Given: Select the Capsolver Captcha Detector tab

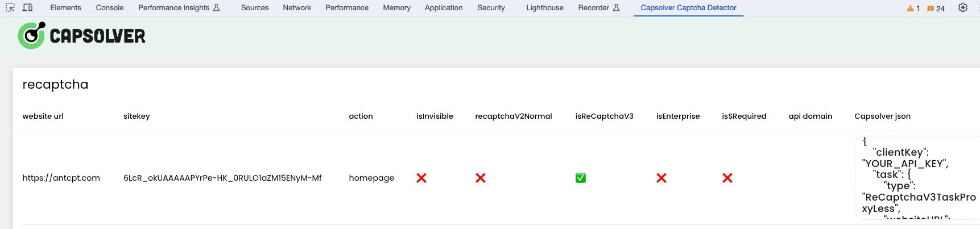Looking at the screenshot, I should coord(688,8).
